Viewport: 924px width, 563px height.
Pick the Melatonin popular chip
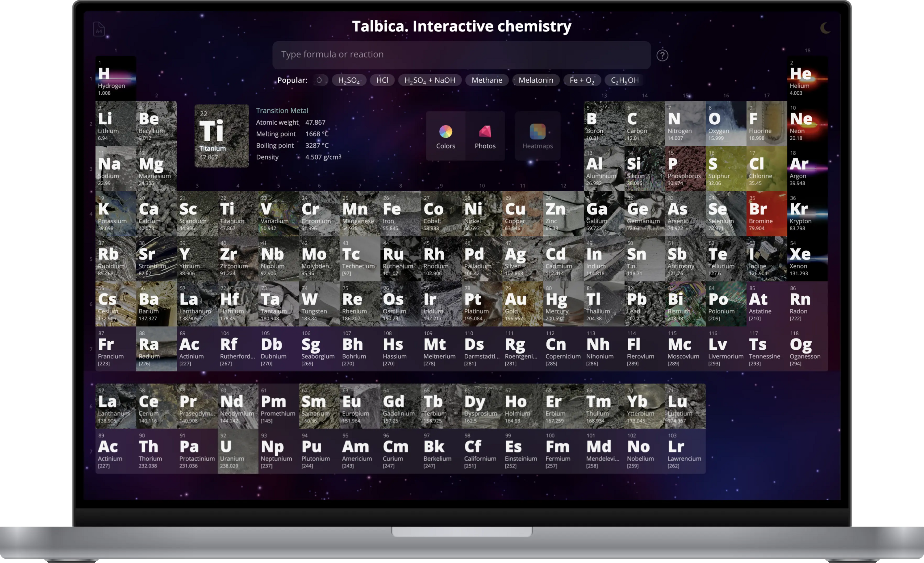(x=536, y=80)
